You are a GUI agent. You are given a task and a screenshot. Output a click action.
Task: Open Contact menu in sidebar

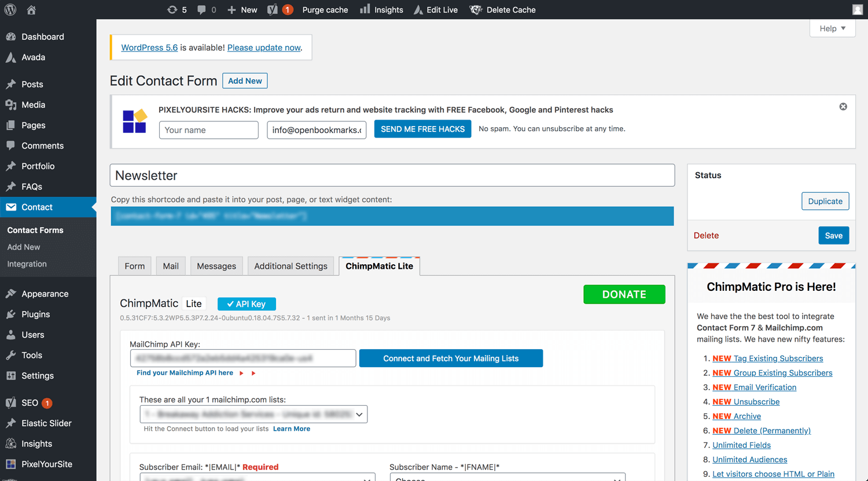point(48,207)
